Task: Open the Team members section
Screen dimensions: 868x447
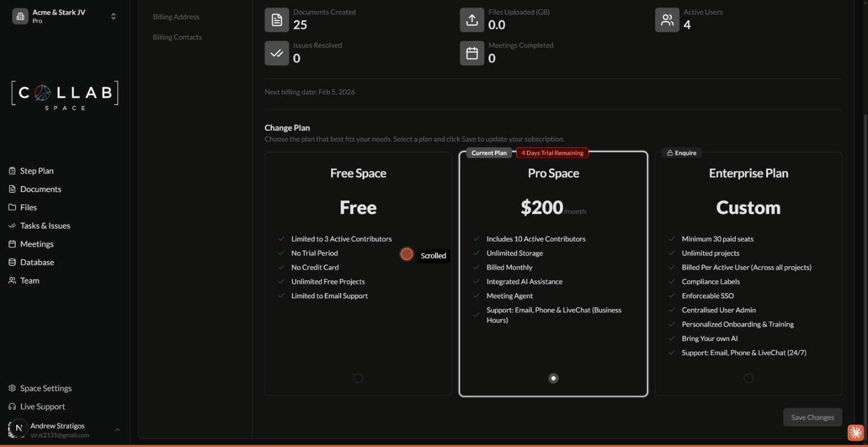Action: click(x=29, y=280)
